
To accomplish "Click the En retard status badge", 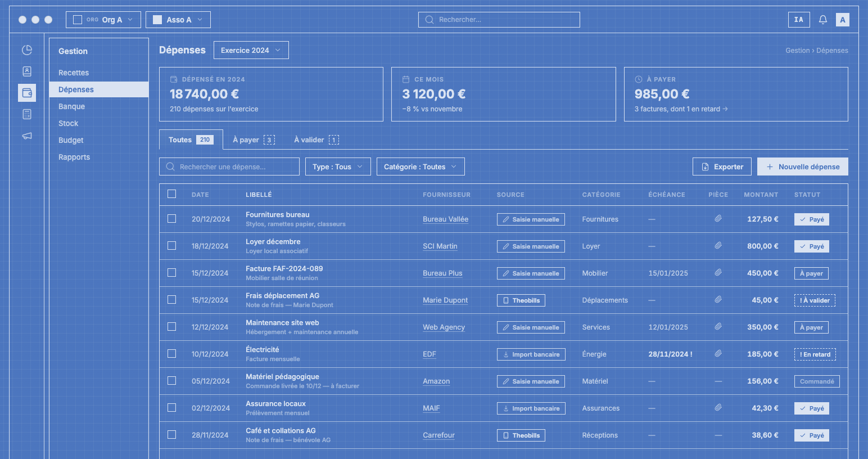I will [815, 354].
